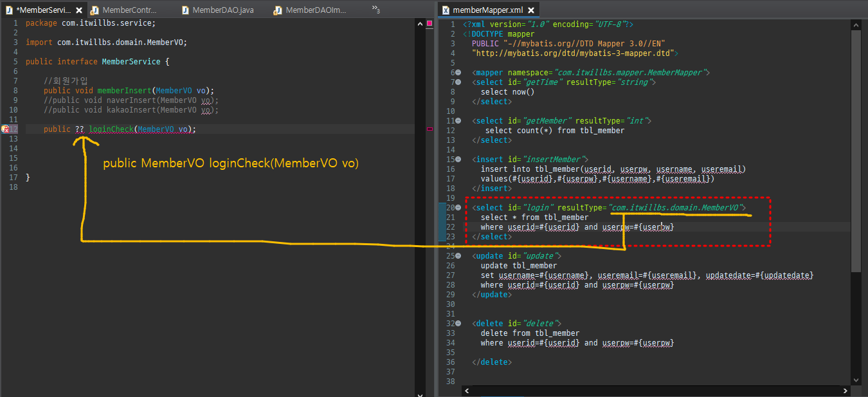Click the horizontal scrollbar right arrow in memberMapper.xml
This screenshot has width=868, height=397.
click(846, 391)
